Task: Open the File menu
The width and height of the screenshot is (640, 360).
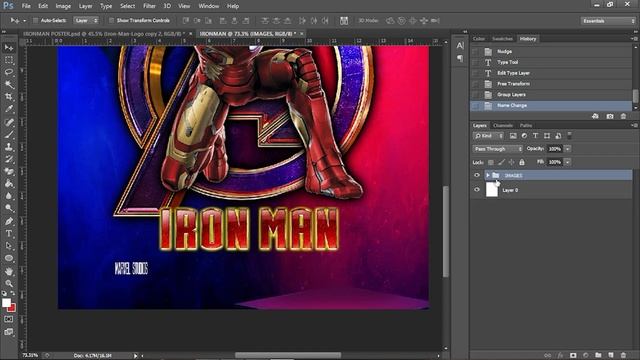Action: (26, 6)
